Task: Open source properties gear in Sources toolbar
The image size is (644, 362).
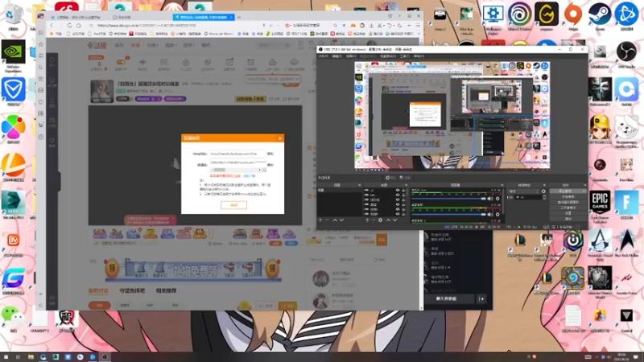Action: tap(380, 220)
